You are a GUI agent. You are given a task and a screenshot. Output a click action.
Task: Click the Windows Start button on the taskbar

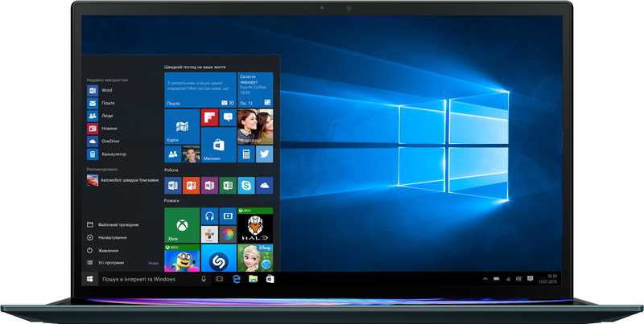(x=89, y=279)
